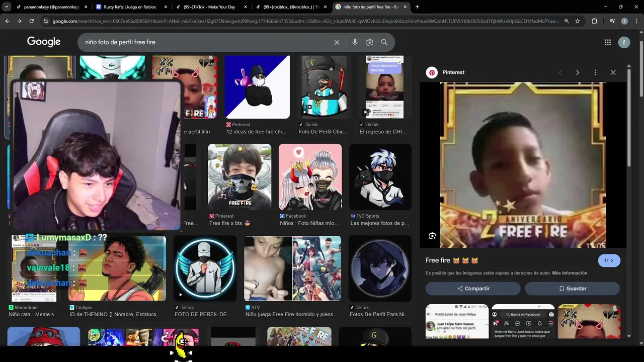Click the Guardar button
Screen dimensions: 644x362
(x=573, y=289)
